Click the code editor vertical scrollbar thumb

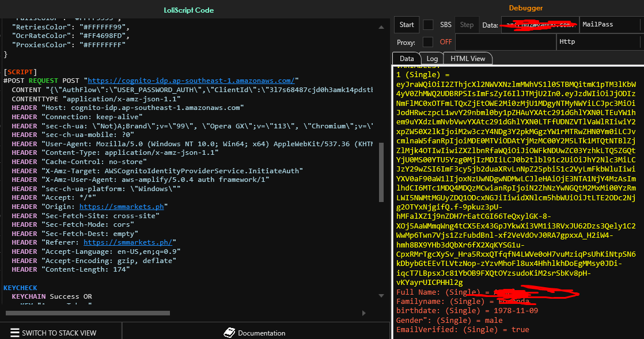pyautogui.click(x=381, y=172)
